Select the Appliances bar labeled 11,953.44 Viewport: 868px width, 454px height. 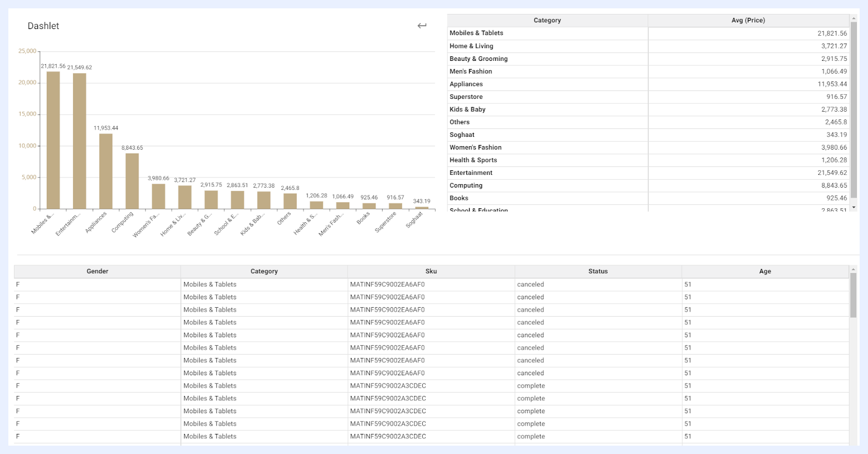(106, 171)
